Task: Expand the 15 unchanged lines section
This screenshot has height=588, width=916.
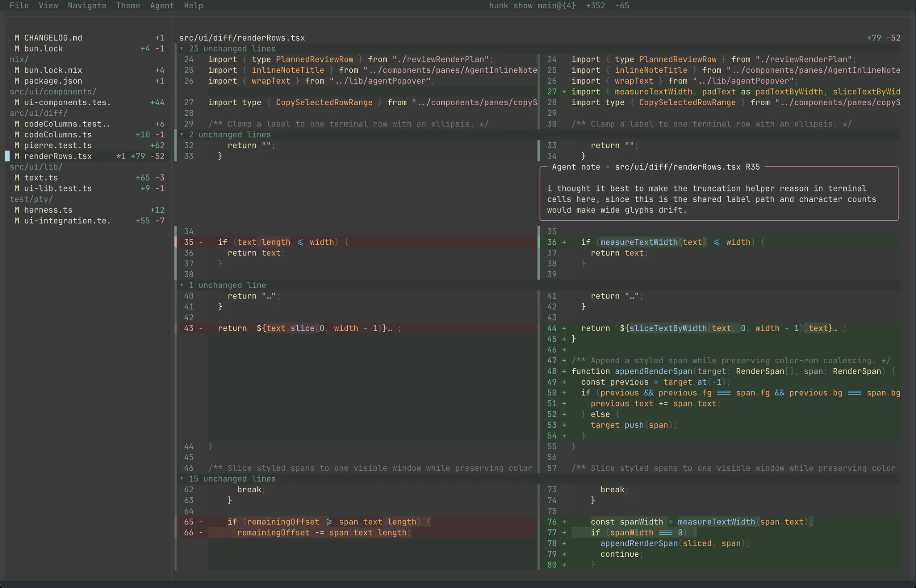Action: [x=539, y=479]
